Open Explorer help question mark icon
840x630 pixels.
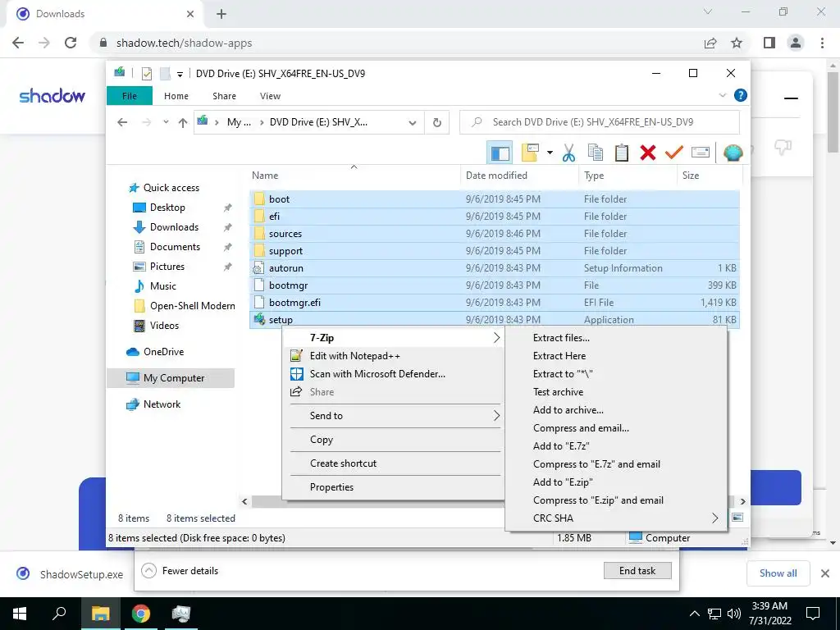pyautogui.click(x=741, y=95)
